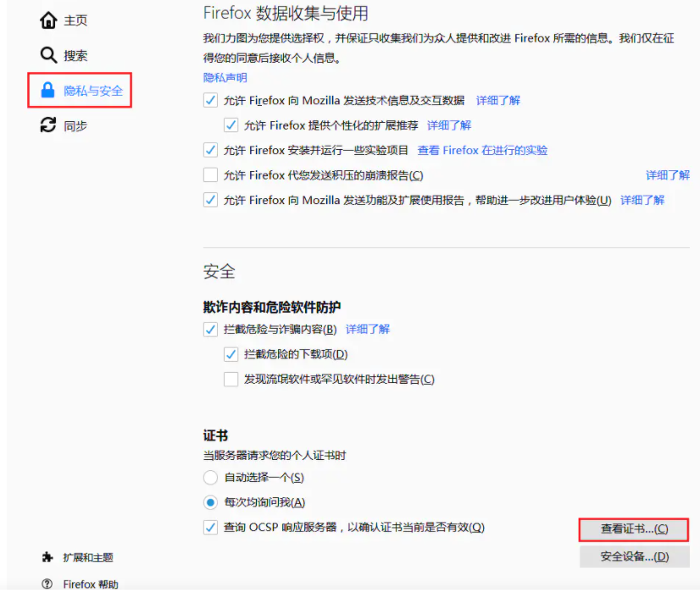
Task: Open 查看 Firefox 在进行的实验 link
Action: pos(482,151)
